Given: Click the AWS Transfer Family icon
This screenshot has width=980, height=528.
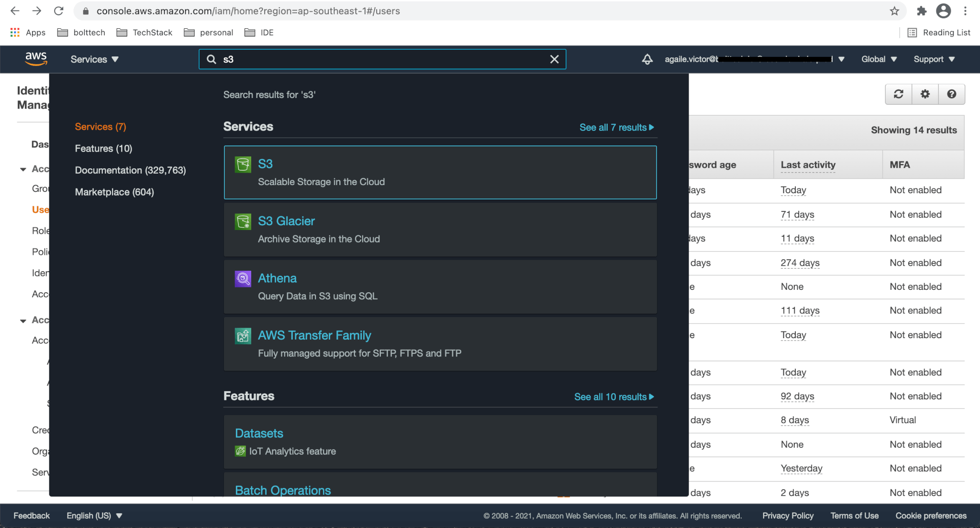Looking at the screenshot, I should [243, 336].
